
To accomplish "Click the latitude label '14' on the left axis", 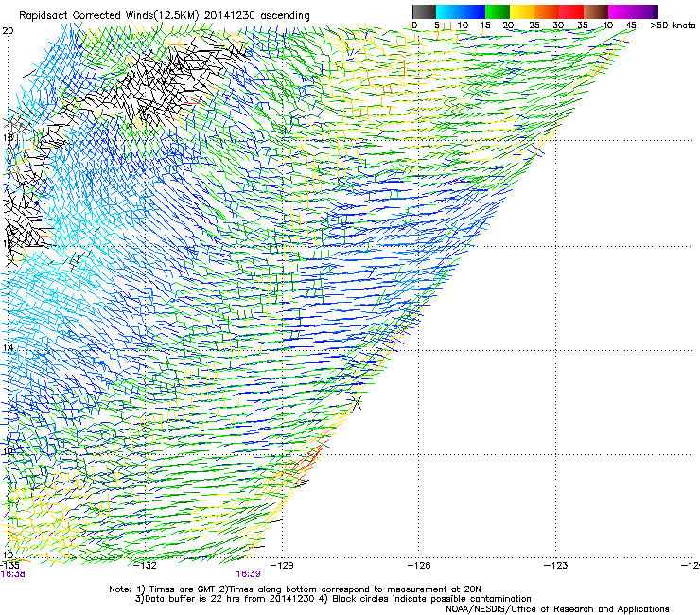I will 8,348.
